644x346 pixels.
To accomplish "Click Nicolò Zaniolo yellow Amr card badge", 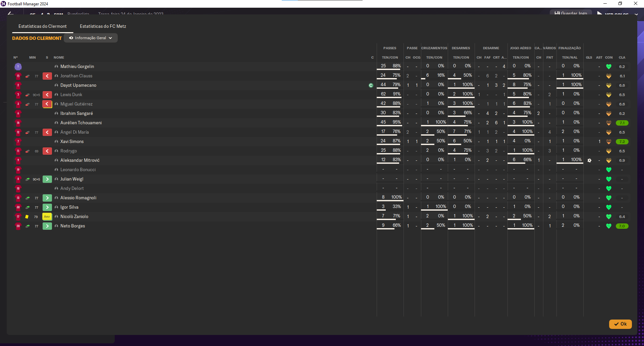I will tap(47, 217).
